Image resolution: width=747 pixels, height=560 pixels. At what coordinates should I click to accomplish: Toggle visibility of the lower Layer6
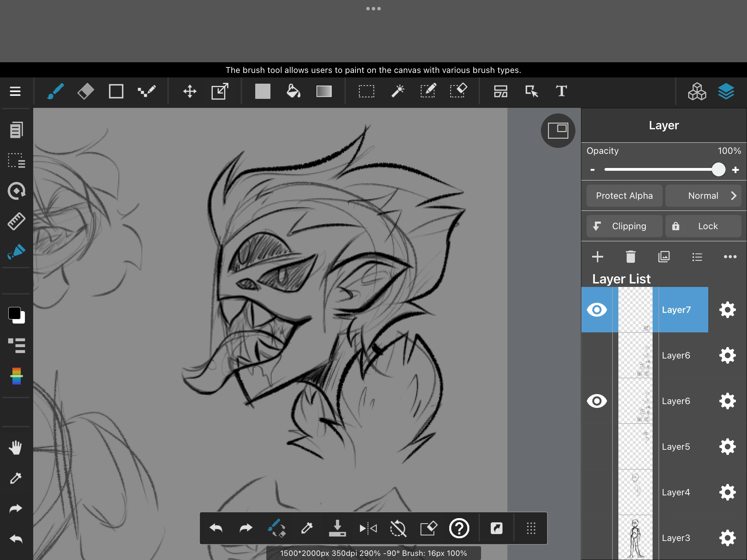pos(597,401)
